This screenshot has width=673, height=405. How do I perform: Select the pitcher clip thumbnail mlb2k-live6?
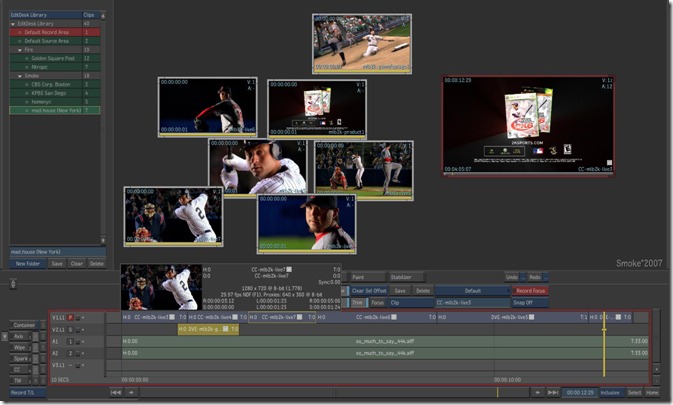208,107
